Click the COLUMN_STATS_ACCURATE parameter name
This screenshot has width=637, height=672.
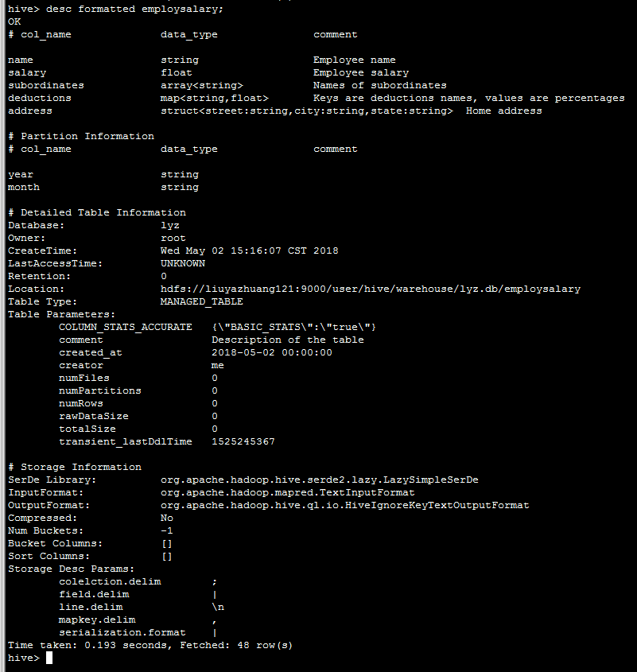125,327
